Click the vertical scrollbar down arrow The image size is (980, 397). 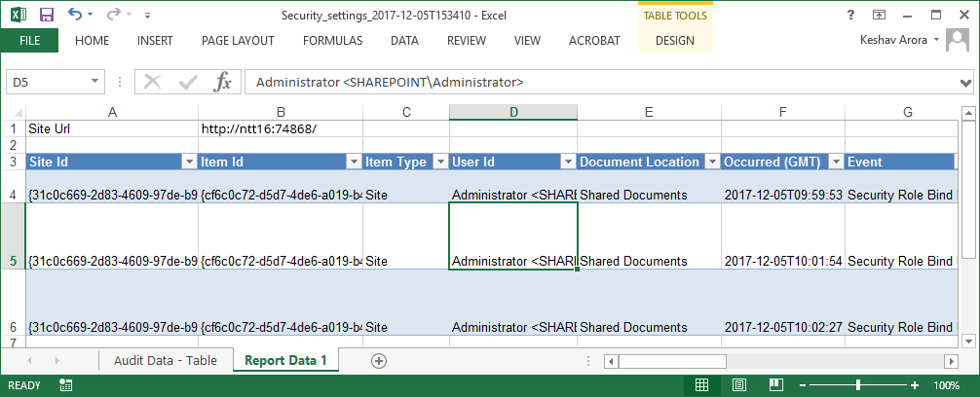(968, 341)
